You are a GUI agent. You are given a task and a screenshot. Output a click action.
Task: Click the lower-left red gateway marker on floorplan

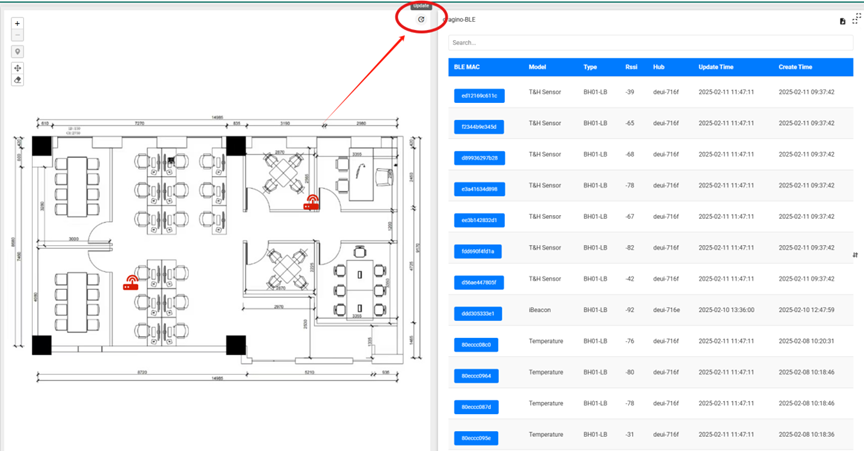click(x=130, y=283)
